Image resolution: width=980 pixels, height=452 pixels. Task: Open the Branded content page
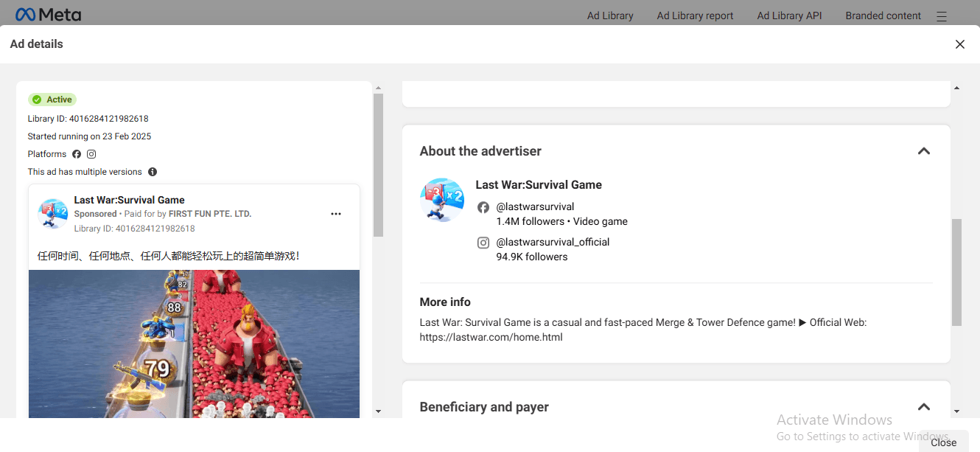point(883,15)
